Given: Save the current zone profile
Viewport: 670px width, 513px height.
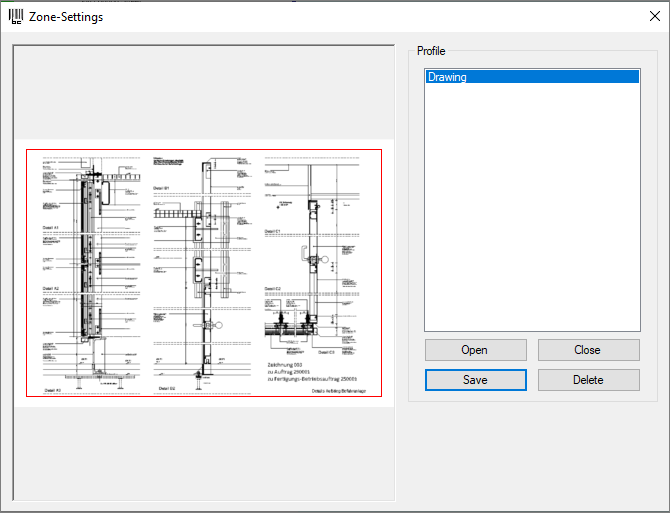Looking at the screenshot, I should pyautogui.click(x=476, y=380).
